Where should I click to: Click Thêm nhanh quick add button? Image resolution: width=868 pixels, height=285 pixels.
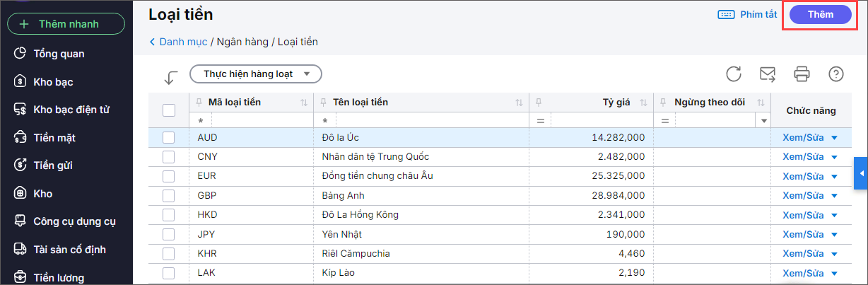(66, 24)
